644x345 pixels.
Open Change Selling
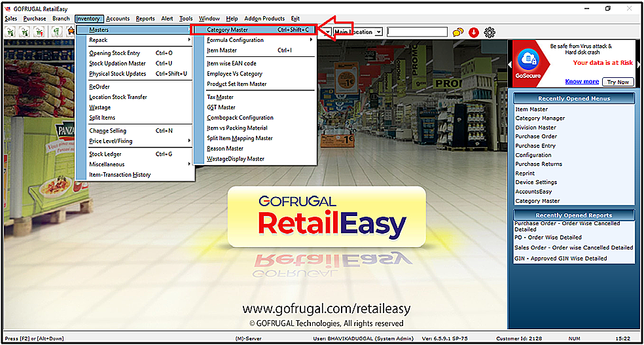pos(135,131)
